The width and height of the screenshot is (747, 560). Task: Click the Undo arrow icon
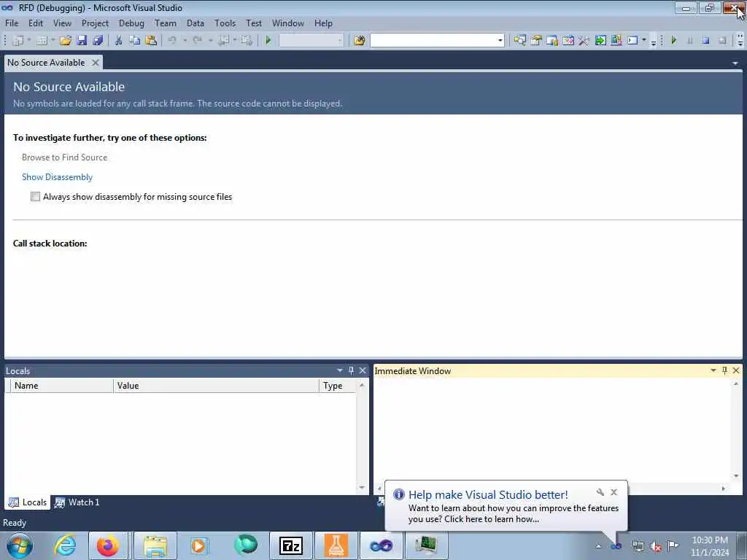(x=172, y=41)
